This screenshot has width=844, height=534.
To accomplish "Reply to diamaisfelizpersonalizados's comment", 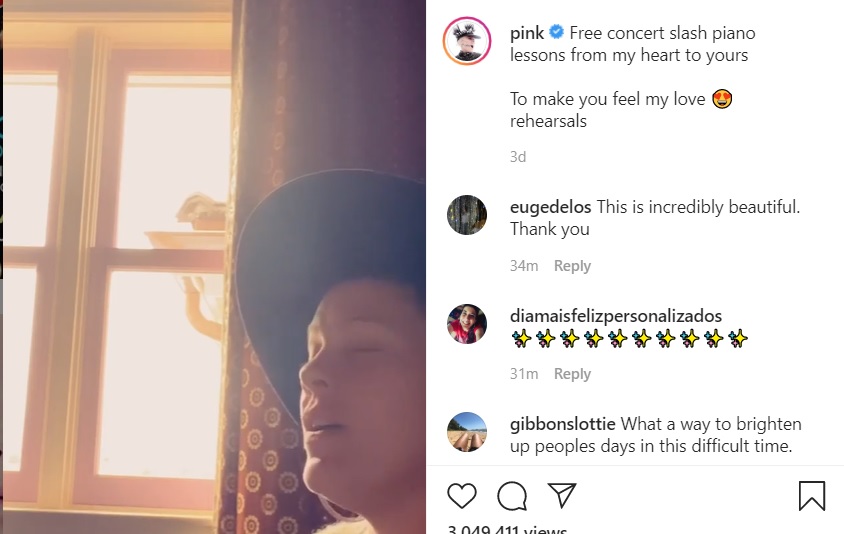I will click(x=572, y=374).
